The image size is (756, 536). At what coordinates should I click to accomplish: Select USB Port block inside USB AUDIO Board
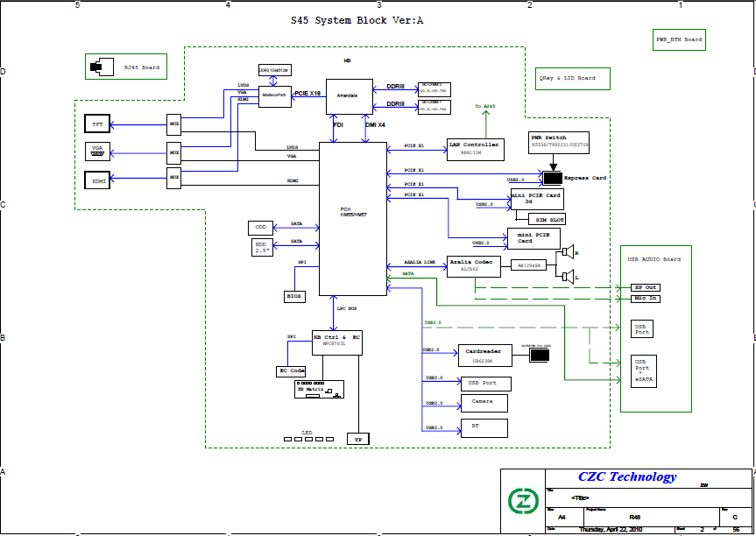642,328
